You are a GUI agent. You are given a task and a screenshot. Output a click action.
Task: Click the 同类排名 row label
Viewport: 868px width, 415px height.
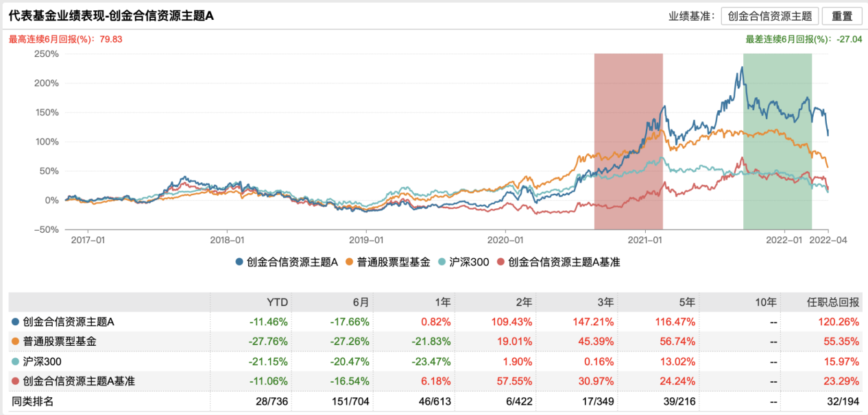[33, 401]
